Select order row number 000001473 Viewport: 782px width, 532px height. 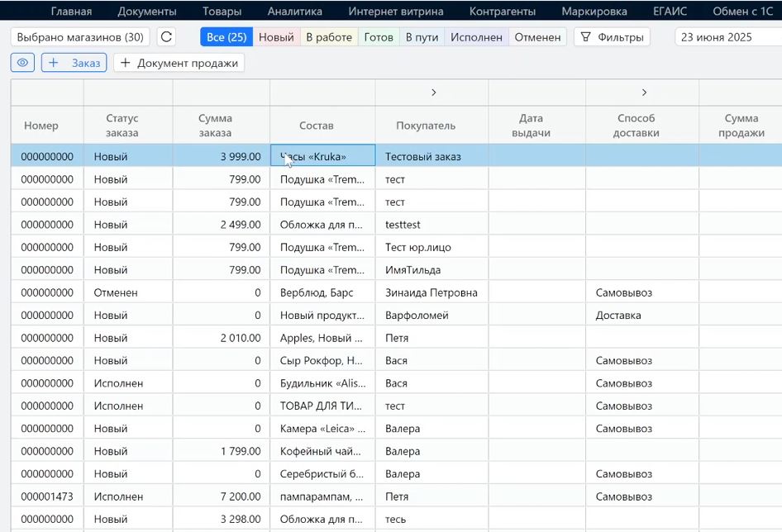pyautogui.click(x=47, y=496)
